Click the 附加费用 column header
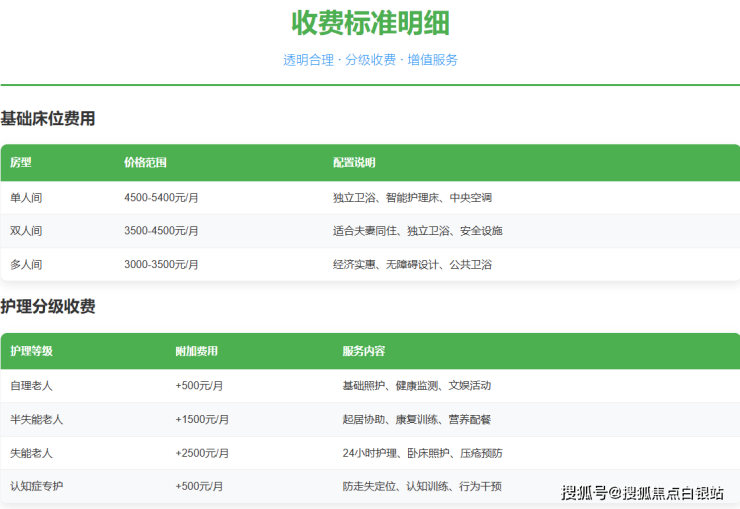The width and height of the screenshot is (740, 509). pyautogui.click(x=196, y=351)
